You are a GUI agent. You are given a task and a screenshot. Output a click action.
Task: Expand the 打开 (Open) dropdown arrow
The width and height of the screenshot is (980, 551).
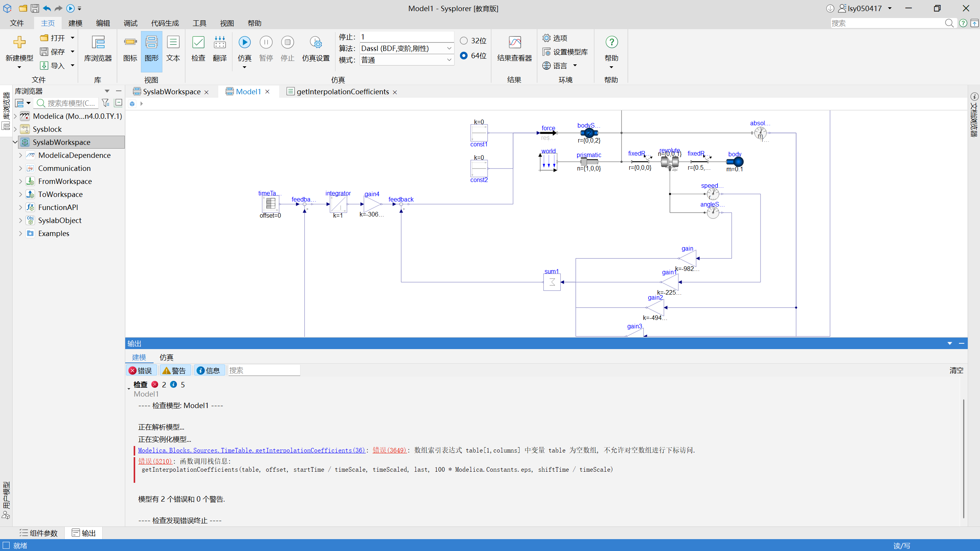coord(72,38)
